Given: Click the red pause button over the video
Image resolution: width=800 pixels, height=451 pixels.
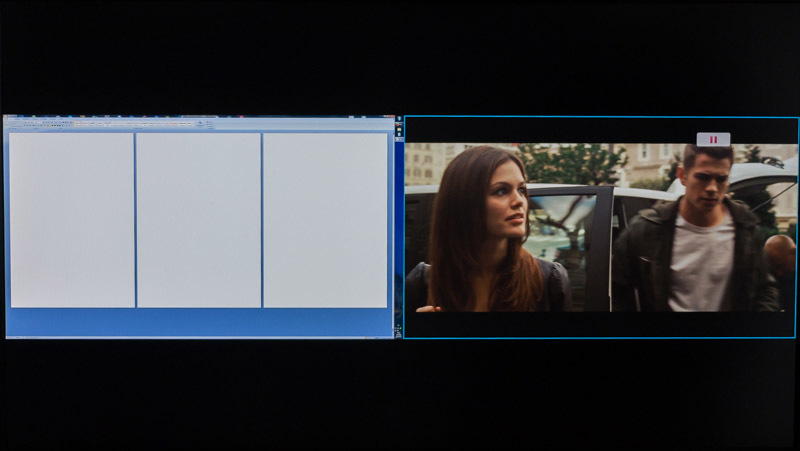Looking at the screenshot, I should click(x=713, y=139).
